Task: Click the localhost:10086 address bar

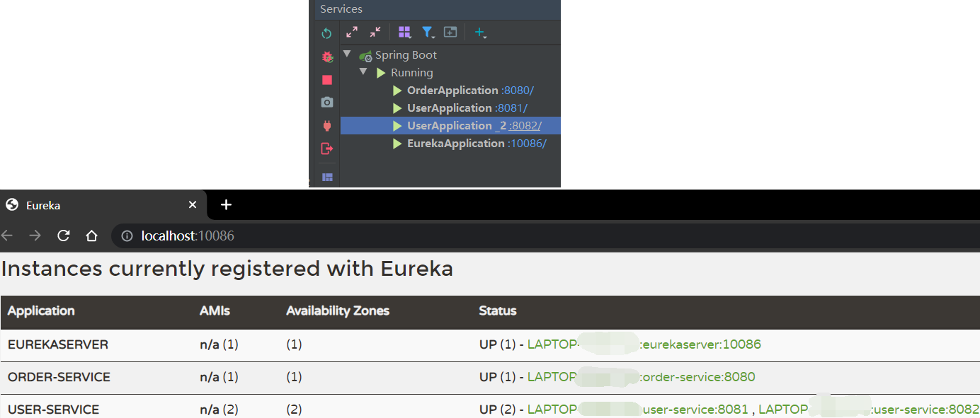Action: click(x=545, y=236)
